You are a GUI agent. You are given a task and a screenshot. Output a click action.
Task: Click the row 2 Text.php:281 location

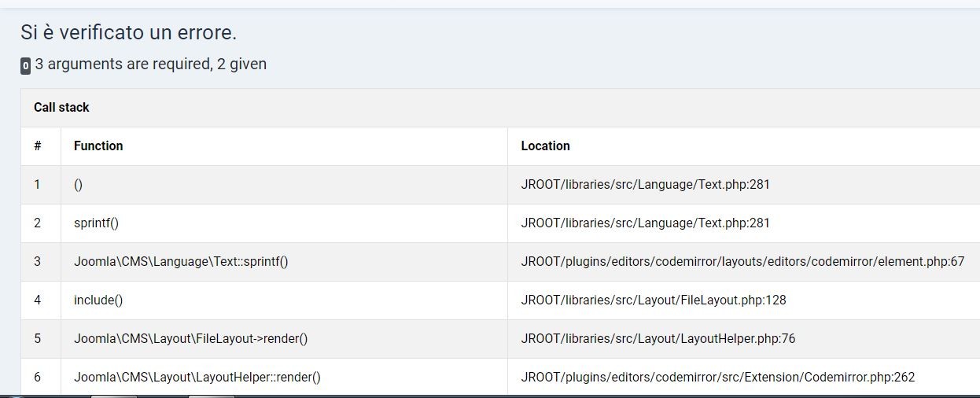coord(645,223)
